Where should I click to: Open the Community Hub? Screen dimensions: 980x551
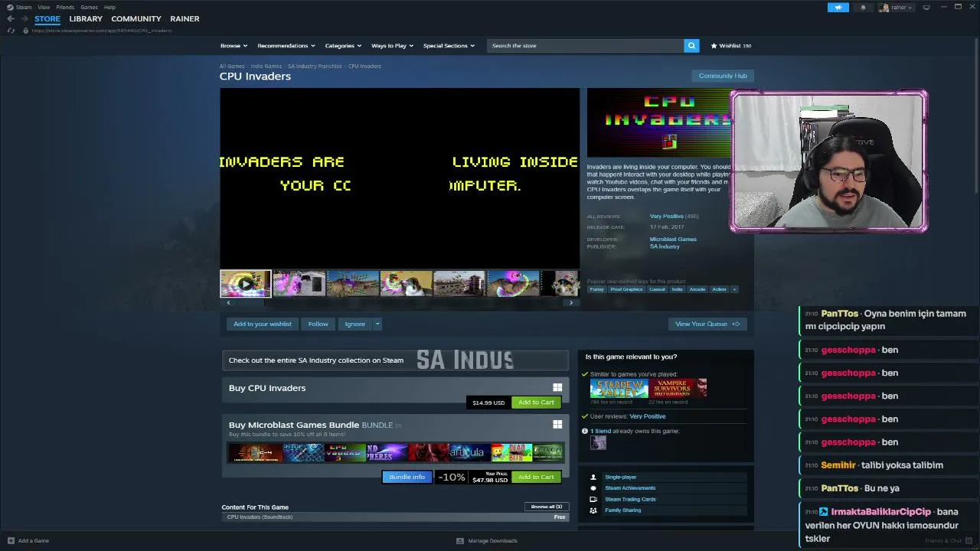coord(723,76)
